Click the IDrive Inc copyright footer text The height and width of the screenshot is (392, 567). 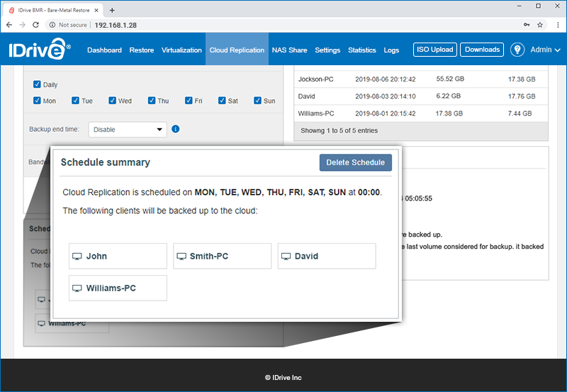283,378
